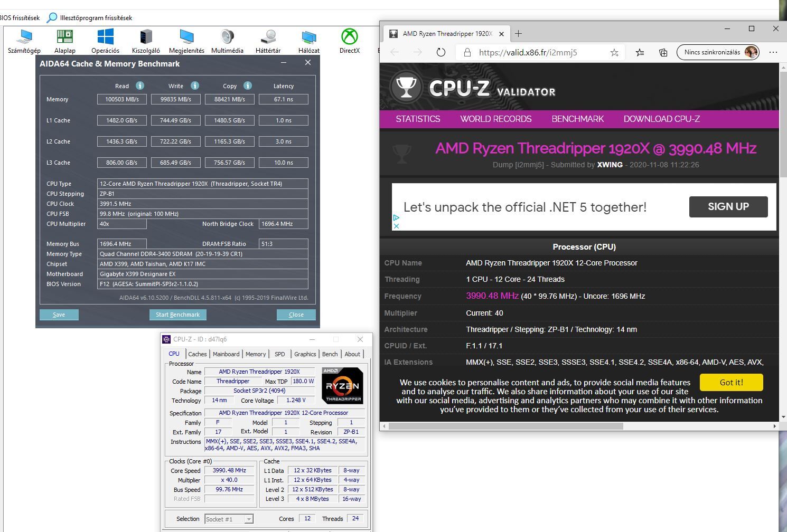Click the browser Forward arrow
The height and width of the screenshot is (532, 787).
click(x=418, y=52)
